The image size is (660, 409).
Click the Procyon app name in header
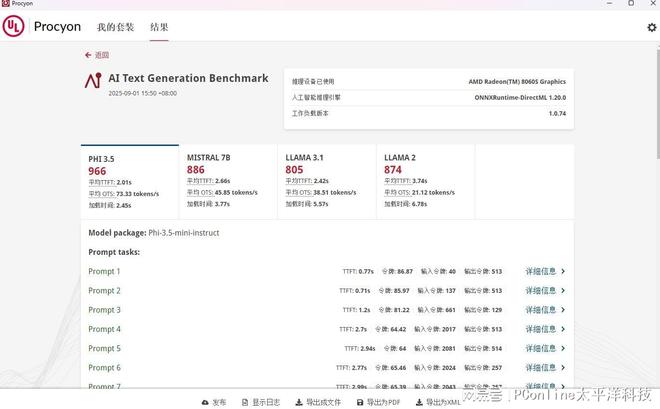click(57, 27)
